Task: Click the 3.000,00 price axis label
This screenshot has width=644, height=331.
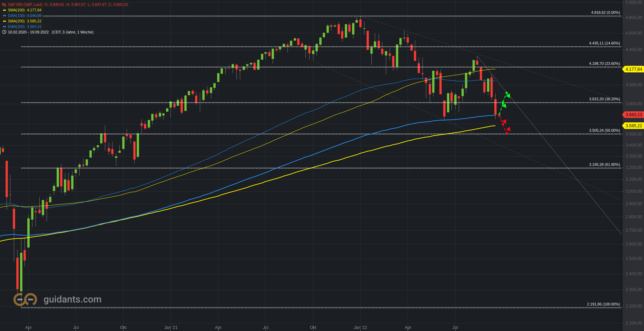Action: [634, 191]
